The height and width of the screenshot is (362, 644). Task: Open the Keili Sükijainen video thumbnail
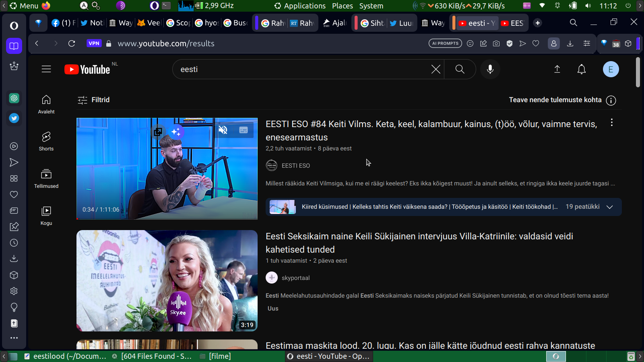click(x=167, y=280)
